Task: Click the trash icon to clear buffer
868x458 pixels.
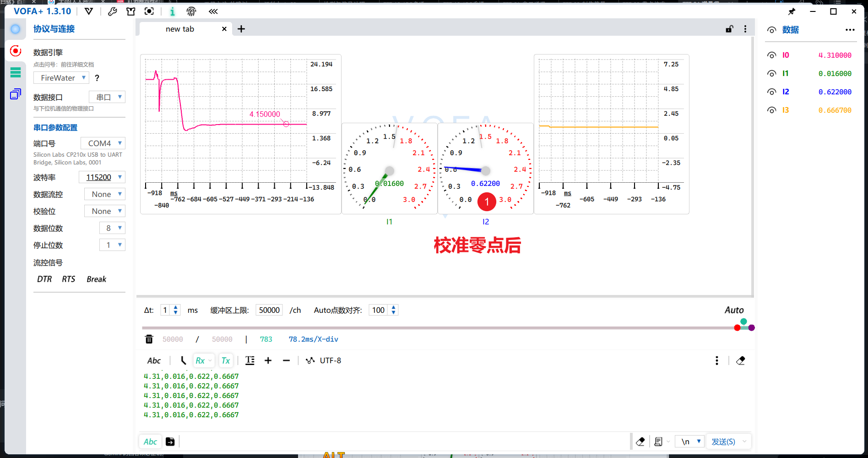Action: click(x=149, y=339)
